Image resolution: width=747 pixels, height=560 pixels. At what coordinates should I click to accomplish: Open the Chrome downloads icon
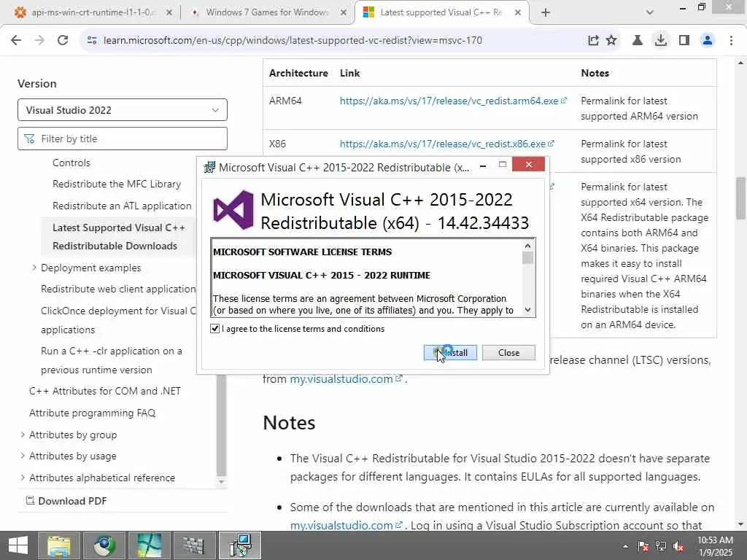coord(661,41)
